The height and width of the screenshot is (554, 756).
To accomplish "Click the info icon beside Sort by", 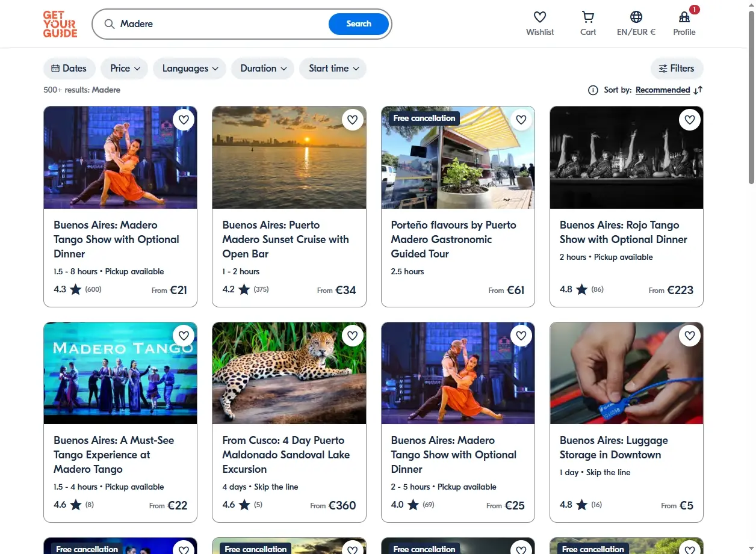I will pyautogui.click(x=593, y=90).
